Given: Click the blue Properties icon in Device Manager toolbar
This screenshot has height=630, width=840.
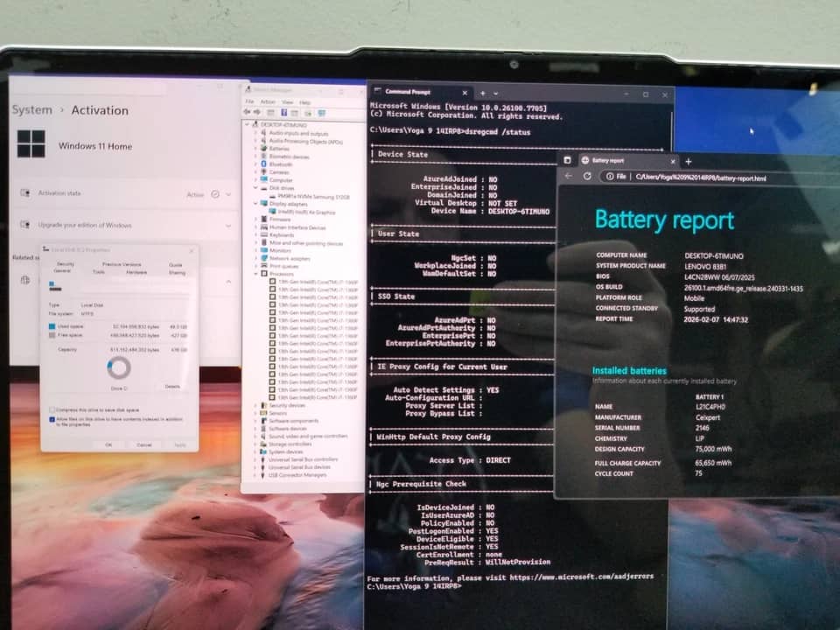Looking at the screenshot, I should click(x=283, y=113).
